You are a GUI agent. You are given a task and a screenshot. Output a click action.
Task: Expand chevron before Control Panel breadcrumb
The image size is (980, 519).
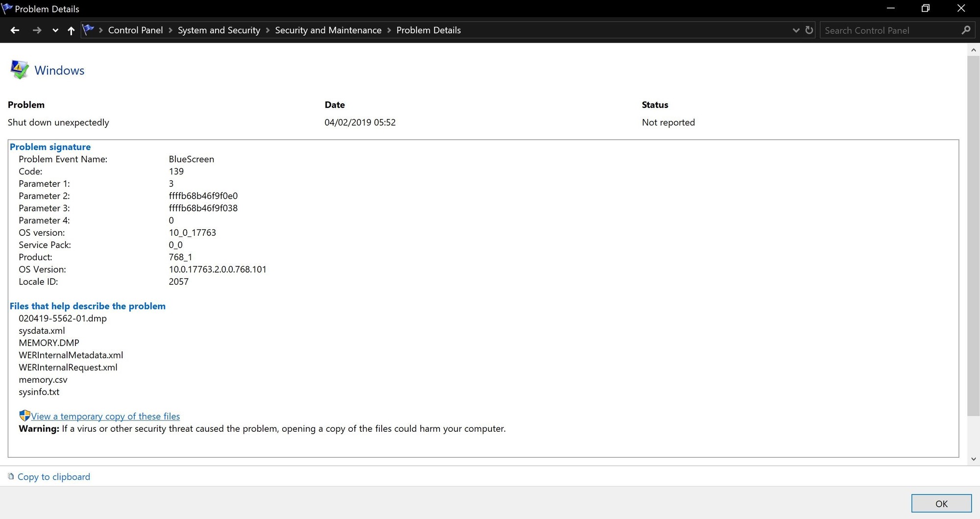coord(101,30)
